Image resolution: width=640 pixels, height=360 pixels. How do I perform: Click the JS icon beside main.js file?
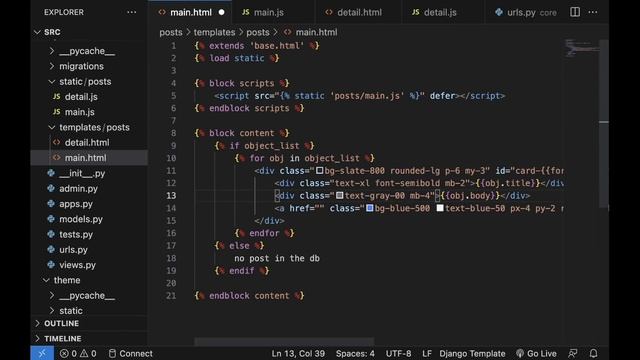point(57,111)
